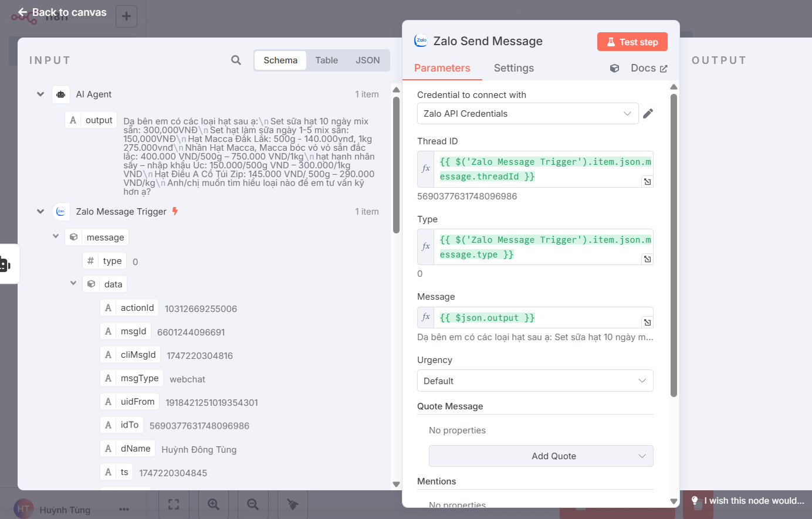Screen dimensions: 812x519
Task: Expand the Type expression editor
Action: [647, 259]
